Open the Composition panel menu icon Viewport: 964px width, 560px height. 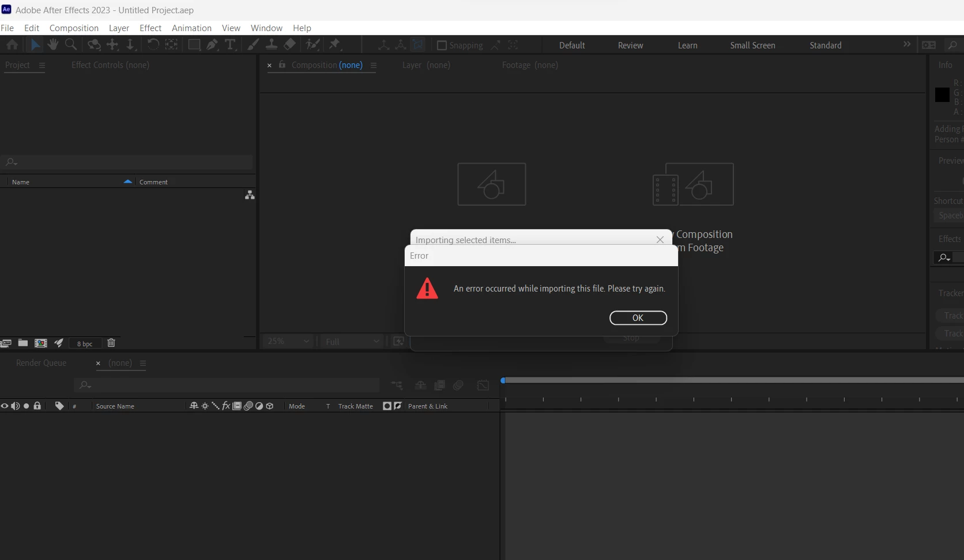click(x=374, y=65)
